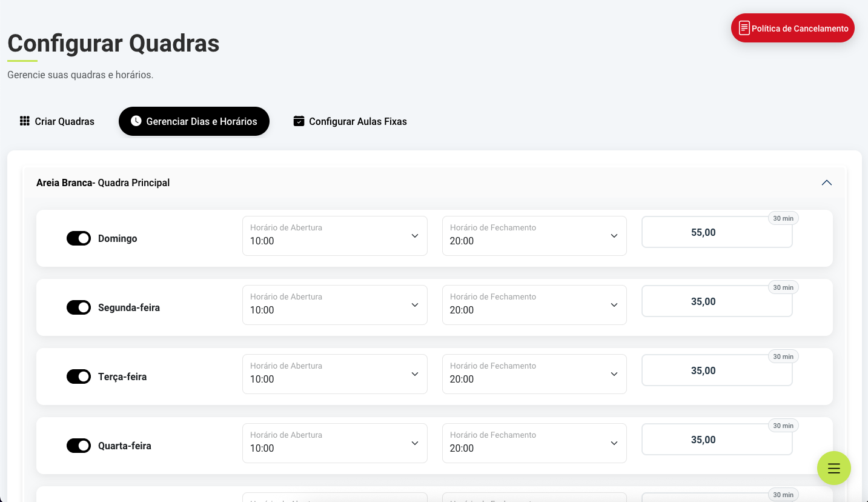Click the 30 min badge on Domingo row
Viewport: 868px width, 502px height.
coord(783,218)
